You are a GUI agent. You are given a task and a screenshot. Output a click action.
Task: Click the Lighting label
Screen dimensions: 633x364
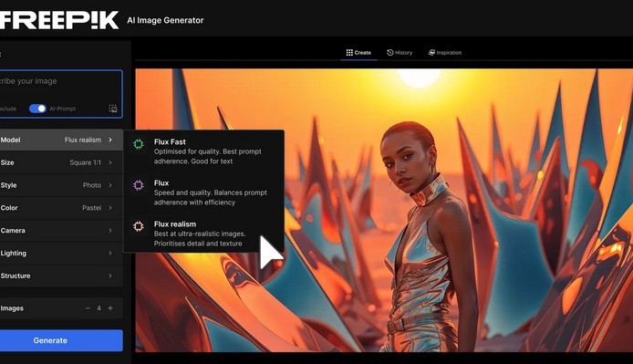14,253
